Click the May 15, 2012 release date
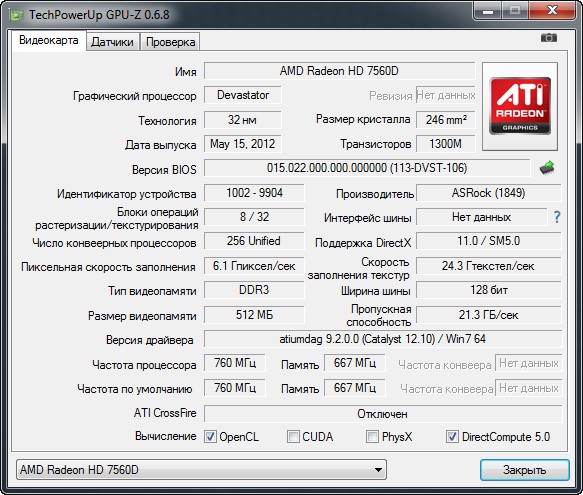This screenshot has width=583, height=495. click(x=243, y=144)
